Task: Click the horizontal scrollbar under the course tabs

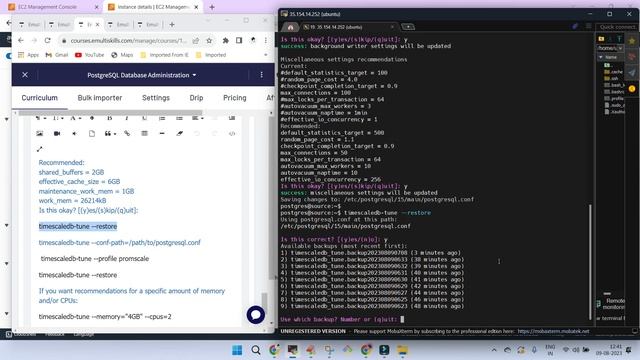Action: pos(109,112)
